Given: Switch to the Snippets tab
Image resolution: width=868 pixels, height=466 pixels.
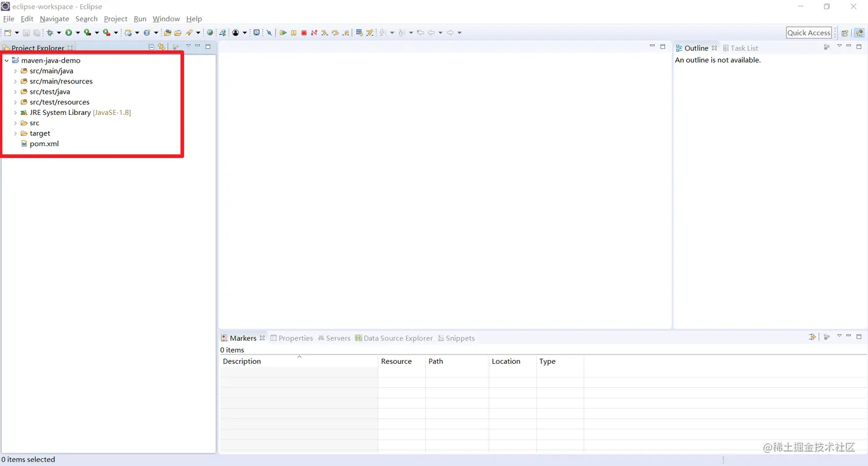Looking at the screenshot, I should (x=456, y=338).
